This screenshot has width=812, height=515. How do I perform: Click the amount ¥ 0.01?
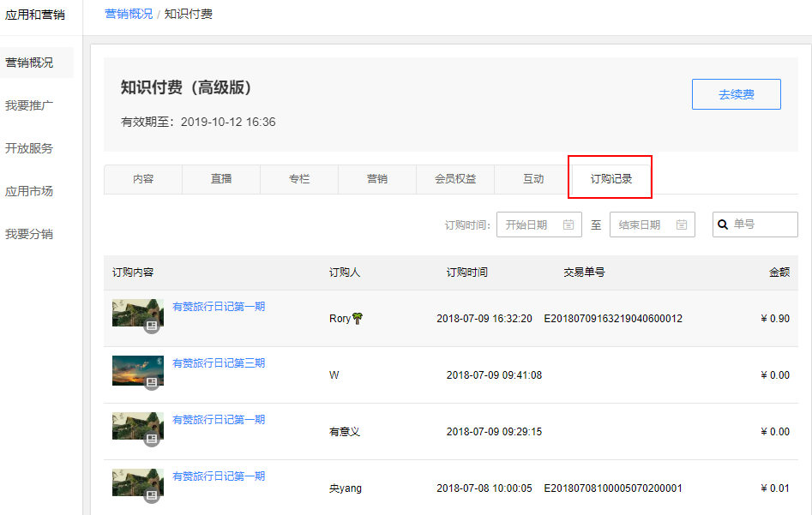[x=775, y=488]
